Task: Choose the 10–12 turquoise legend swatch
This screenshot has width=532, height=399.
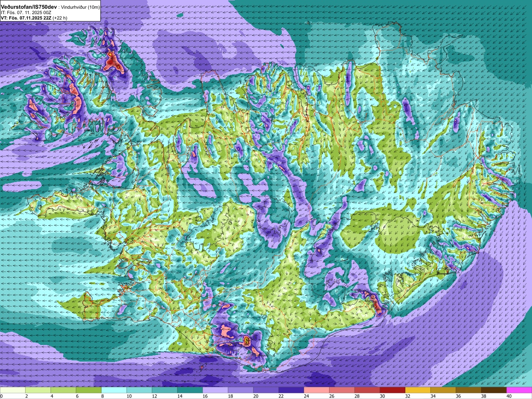Action: (139, 390)
